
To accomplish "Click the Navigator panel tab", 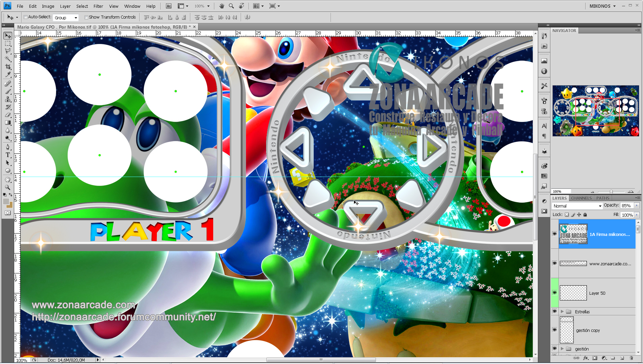I will click(x=564, y=30).
